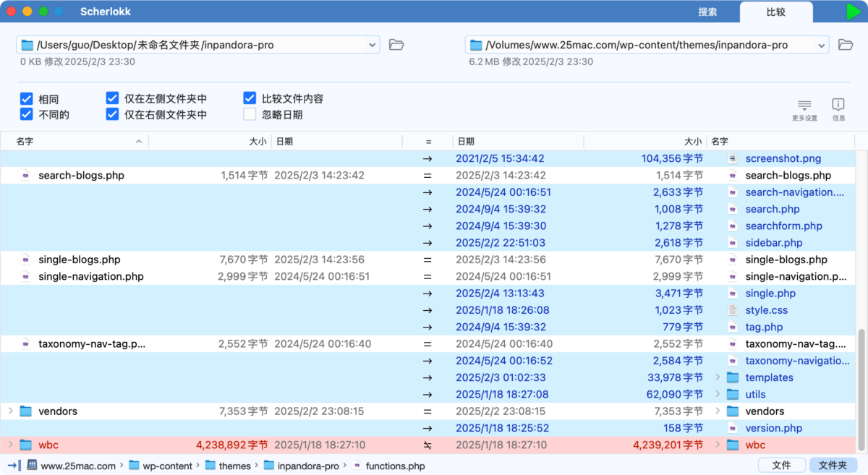Toggle 仅在左侧文件夹中 checkbox

tap(112, 98)
